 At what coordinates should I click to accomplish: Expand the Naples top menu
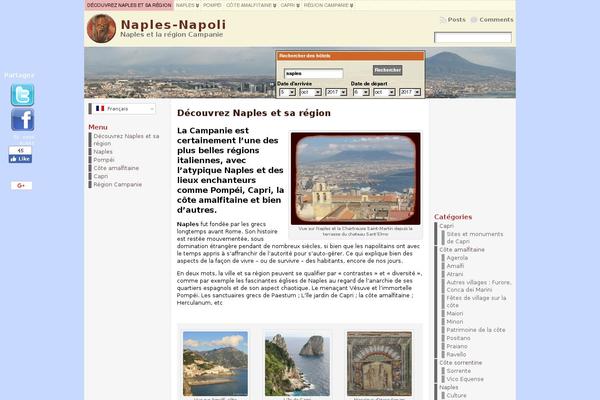tap(187, 5)
